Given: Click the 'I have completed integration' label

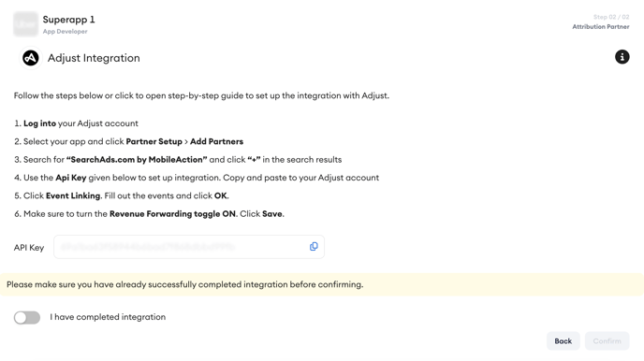Looking at the screenshot, I should coord(108,317).
